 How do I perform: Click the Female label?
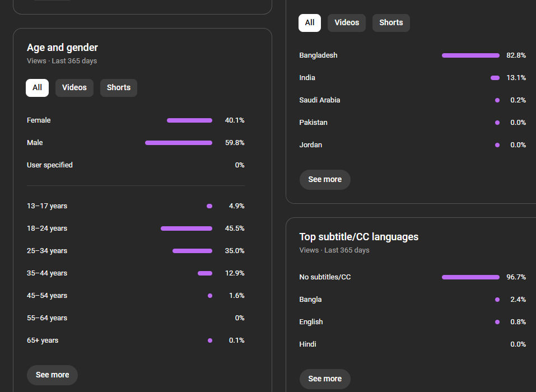[x=39, y=120]
